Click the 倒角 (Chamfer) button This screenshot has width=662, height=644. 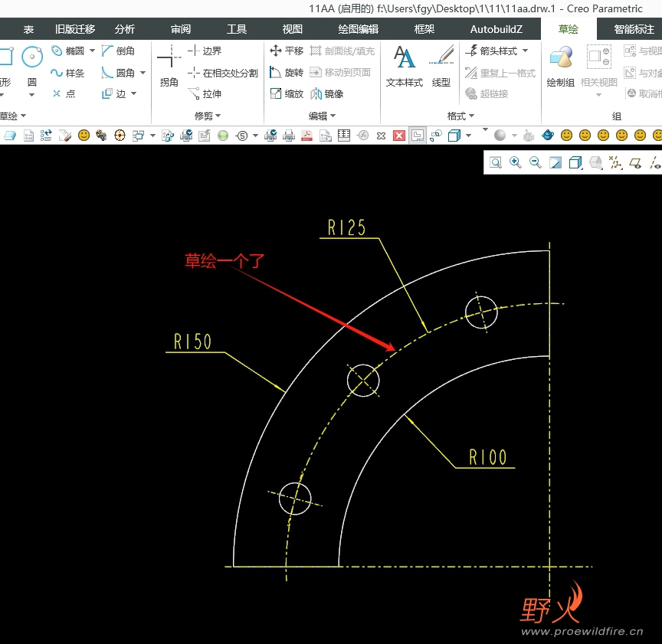[118, 51]
